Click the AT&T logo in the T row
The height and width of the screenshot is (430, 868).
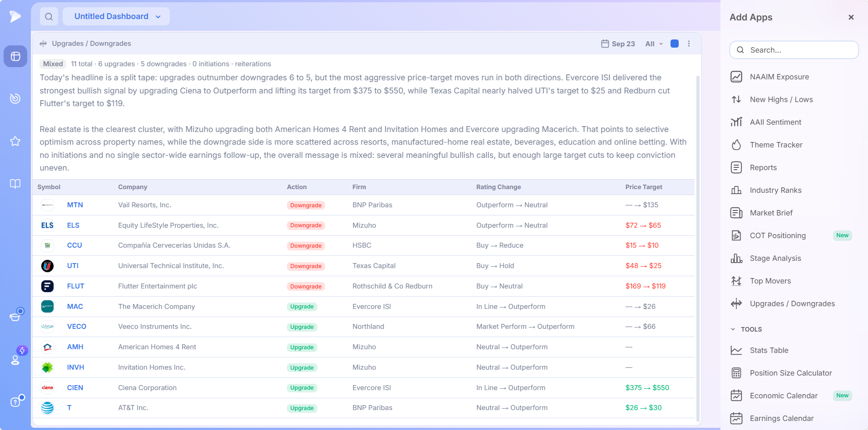point(47,408)
